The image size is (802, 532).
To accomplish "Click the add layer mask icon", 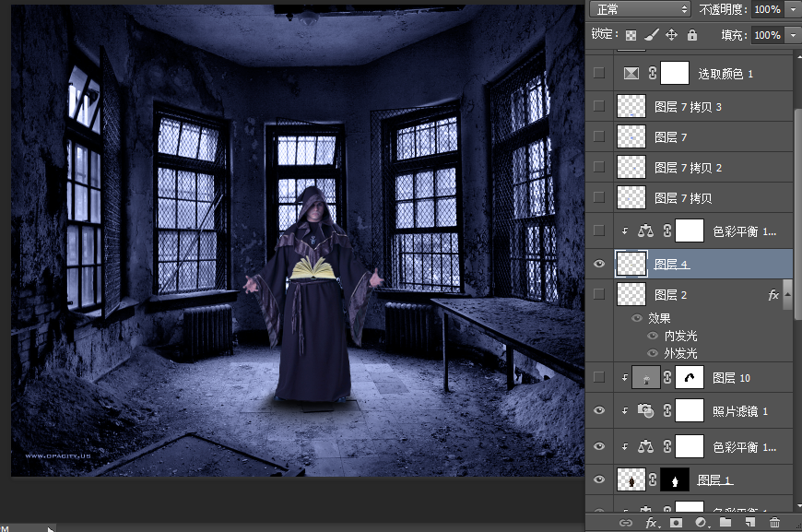I will (676, 523).
